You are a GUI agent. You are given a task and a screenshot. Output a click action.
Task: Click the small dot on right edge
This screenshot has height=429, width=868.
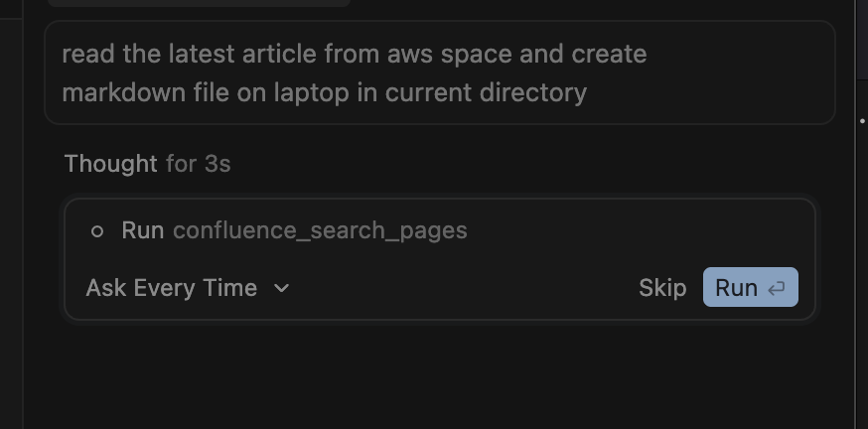click(862, 120)
